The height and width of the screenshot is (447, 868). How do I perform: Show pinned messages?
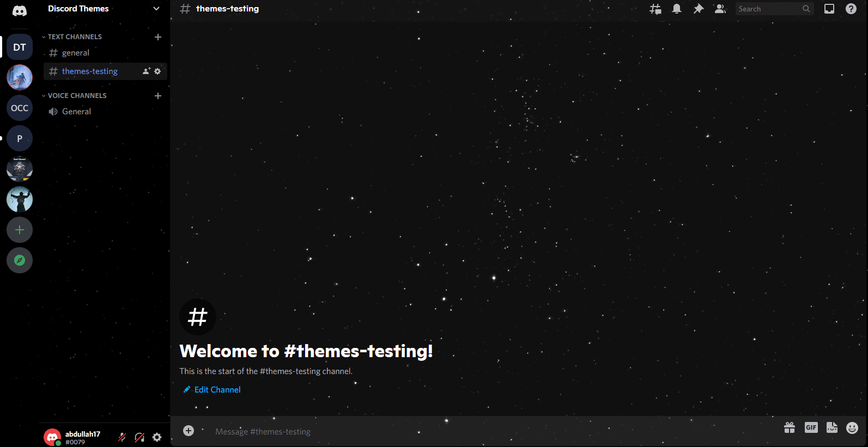[x=699, y=9]
